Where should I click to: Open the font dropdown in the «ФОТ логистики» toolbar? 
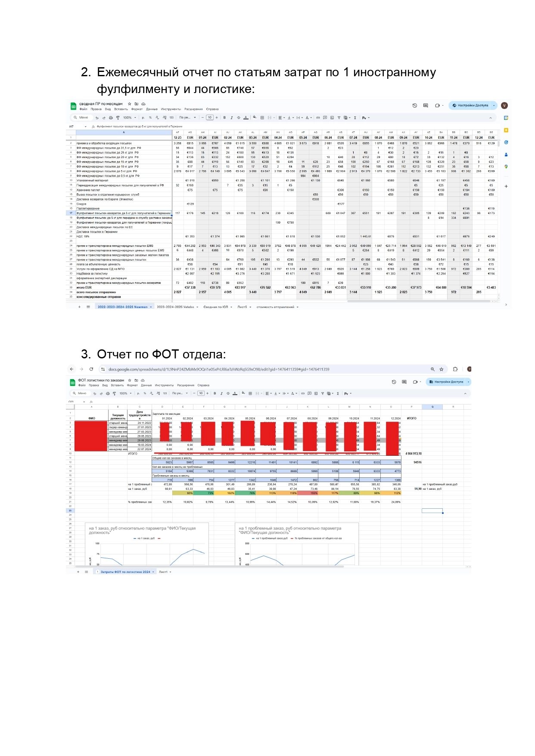(180, 393)
